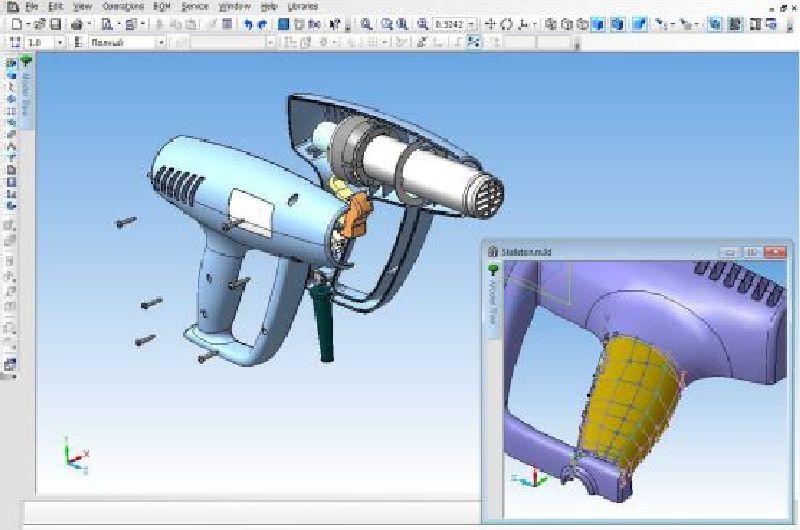Click the Print preview icon
Image resolution: width=800 pixels, height=530 pixels.
tap(107, 24)
